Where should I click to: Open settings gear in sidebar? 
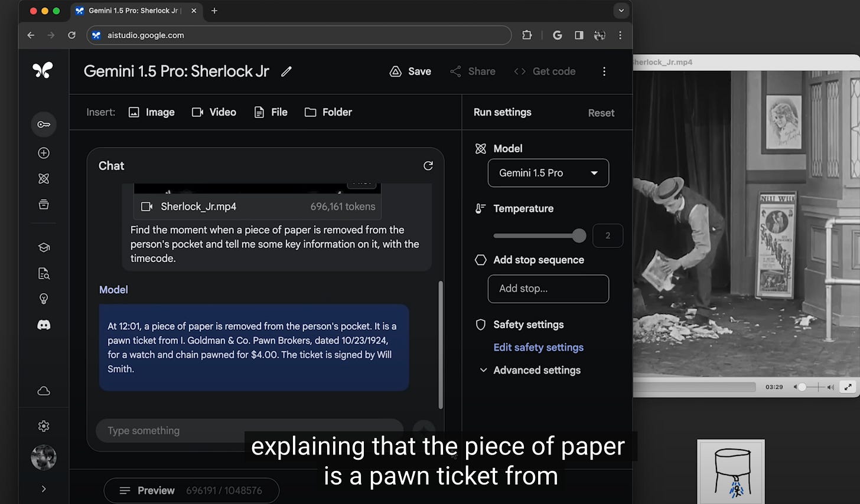pyautogui.click(x=44, y=426)
